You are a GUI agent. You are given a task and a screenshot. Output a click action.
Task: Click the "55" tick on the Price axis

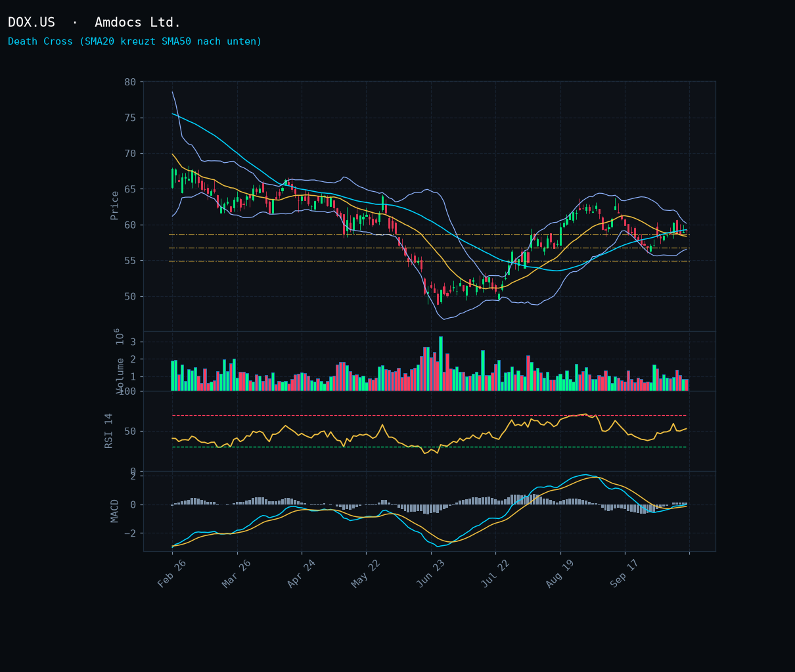pos(130,261)
